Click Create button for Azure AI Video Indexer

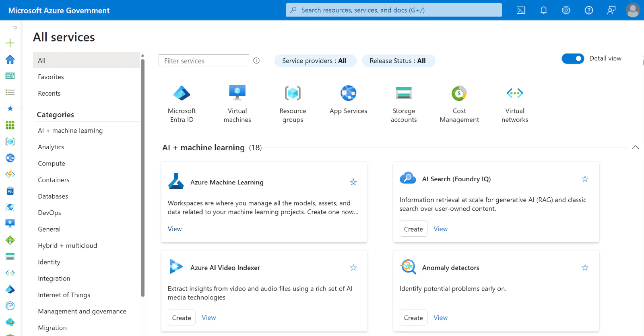tap(182, 318)
